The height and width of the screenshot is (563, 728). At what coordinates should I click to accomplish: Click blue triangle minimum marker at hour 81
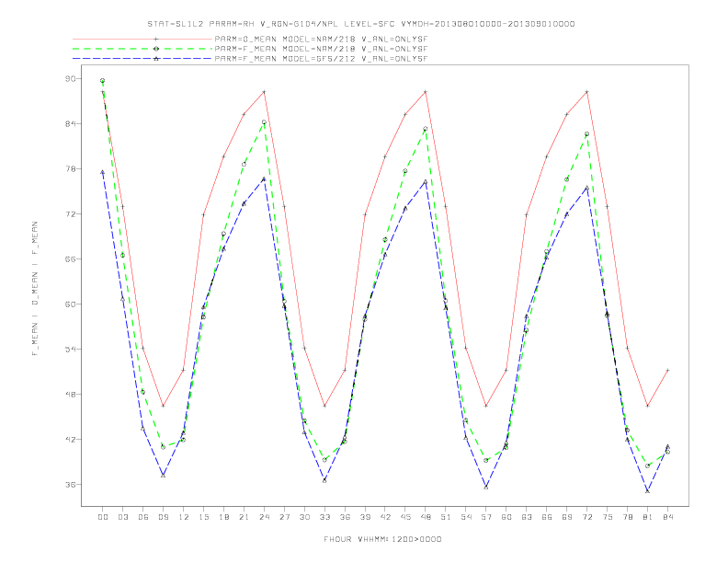point(648,491)
